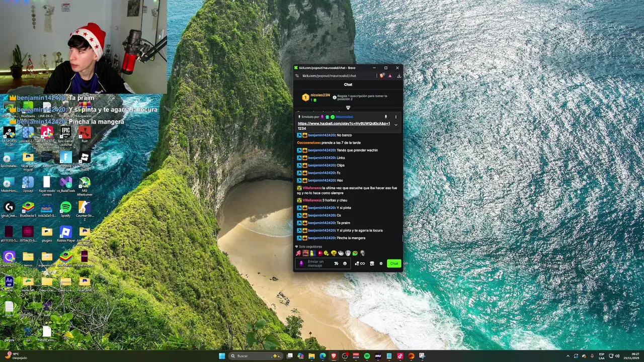Open the Kick shop store icon
This screenshot has width=644, height=362.
pos(372,263)
